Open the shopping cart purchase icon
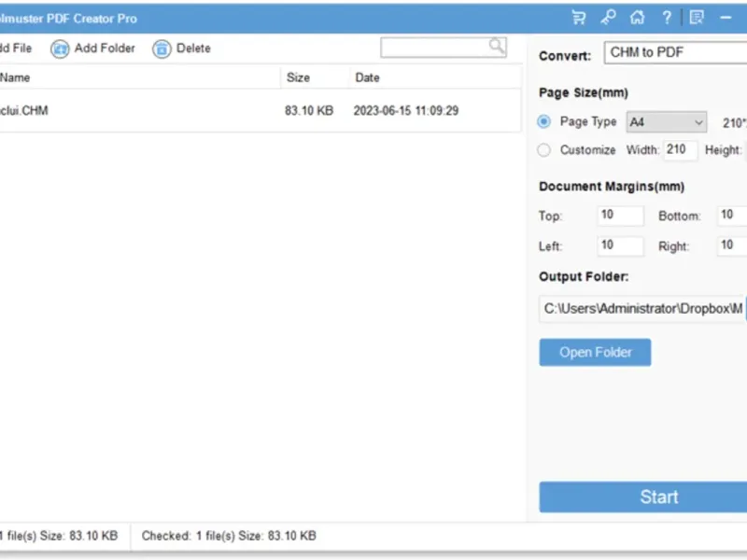The height and width of the screenshot is (560, 747). 579,18
